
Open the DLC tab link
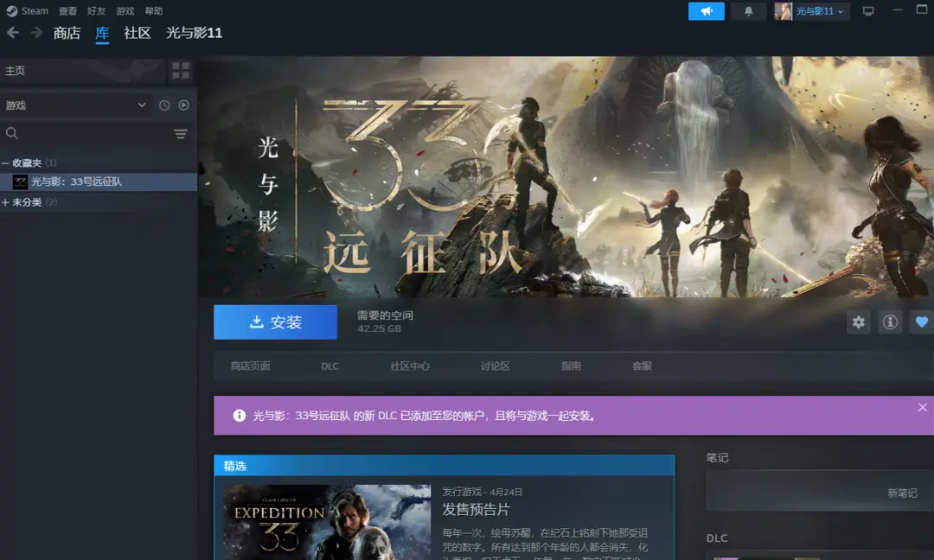[330, 366]
